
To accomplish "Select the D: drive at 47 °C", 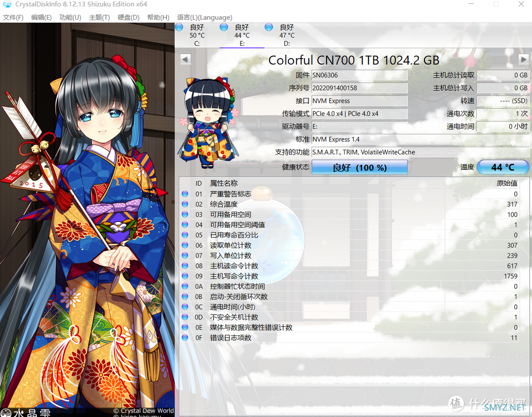I will tap(281, 35).
